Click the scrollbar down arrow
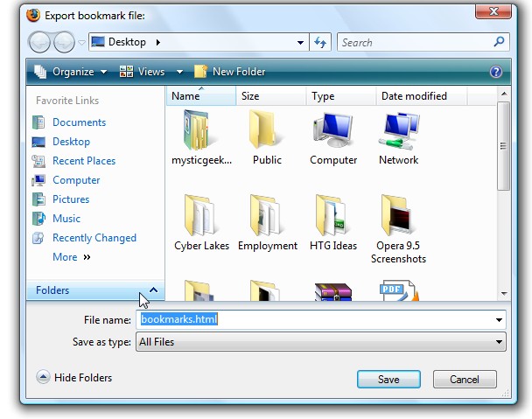The image size is (532, 419). click(504, 293)
